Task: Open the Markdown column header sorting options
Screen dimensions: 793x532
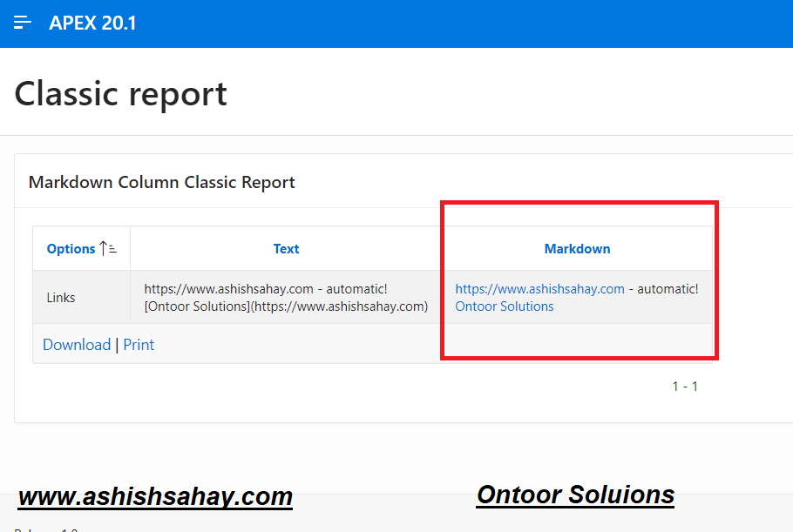Action: click(577, 248)
